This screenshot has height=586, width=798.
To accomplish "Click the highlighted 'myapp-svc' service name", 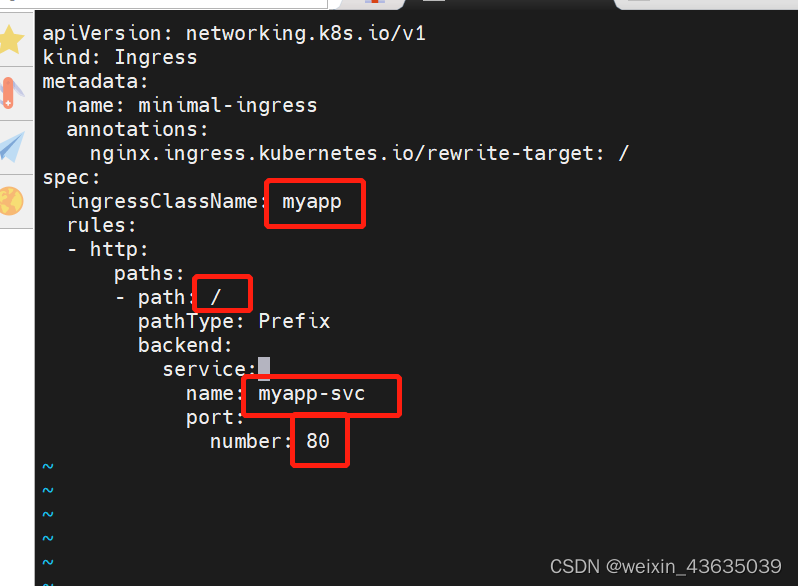I will (x=312, y=394).
